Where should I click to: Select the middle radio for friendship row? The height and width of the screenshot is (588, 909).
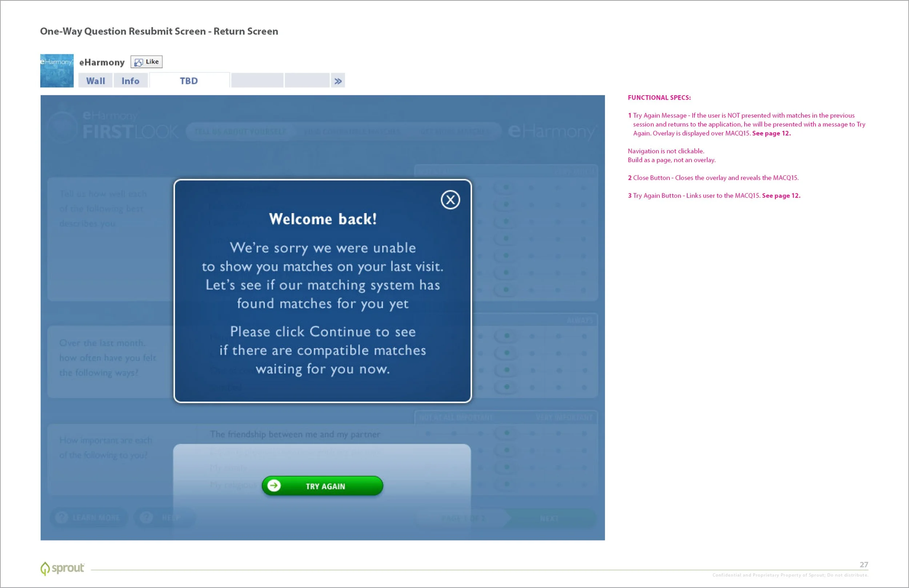(x=506, y=433)
